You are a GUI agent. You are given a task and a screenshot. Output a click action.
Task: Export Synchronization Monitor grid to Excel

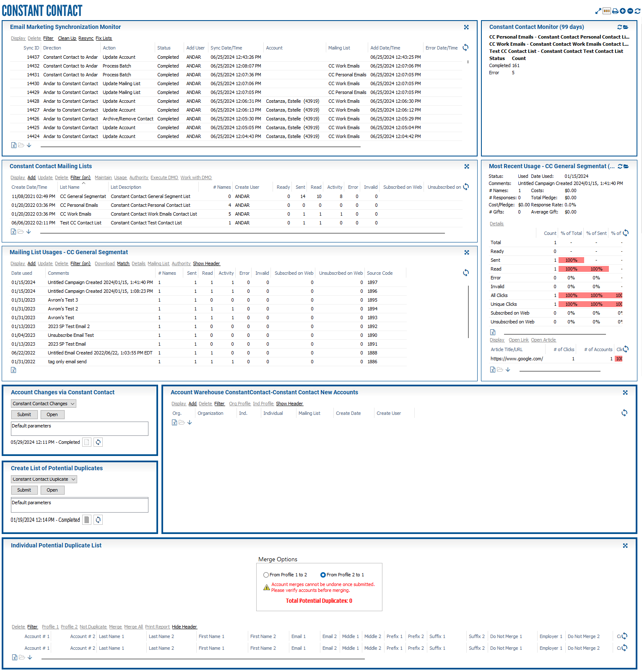click(14, 145)
